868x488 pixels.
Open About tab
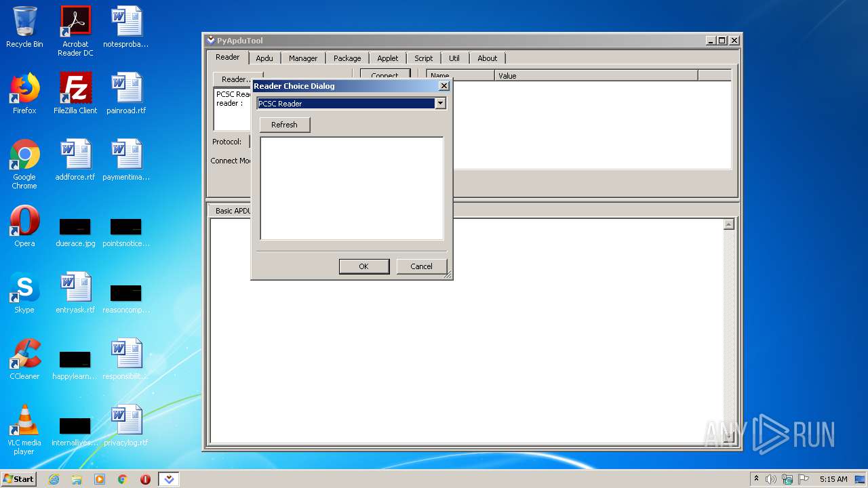point(488,58)
